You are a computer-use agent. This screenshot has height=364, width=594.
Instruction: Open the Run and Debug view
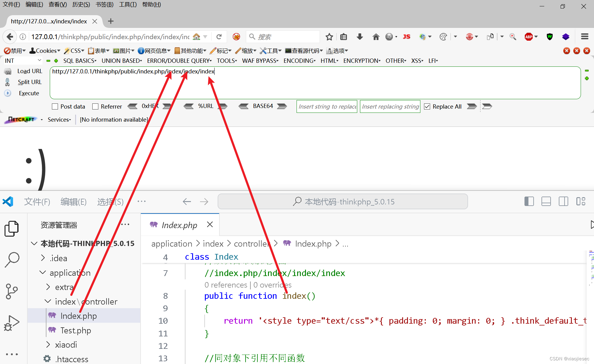click(x=12, y=323)
